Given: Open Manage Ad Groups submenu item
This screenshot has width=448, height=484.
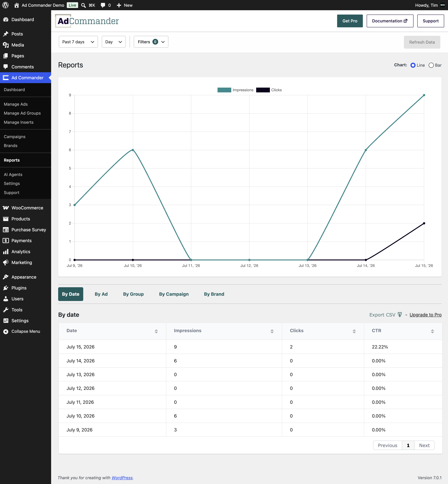Looking at the screenshot, I should (x=22, y=113).
